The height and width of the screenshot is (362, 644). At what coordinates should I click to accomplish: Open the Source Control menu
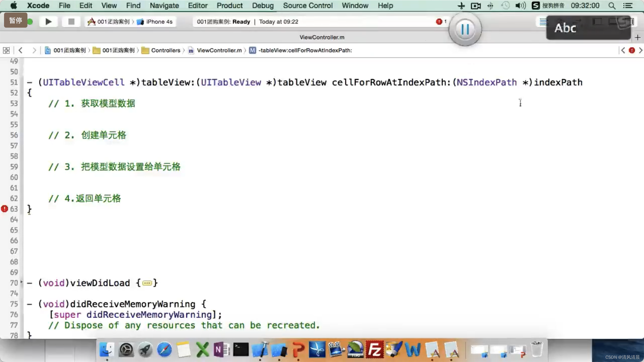307,6
